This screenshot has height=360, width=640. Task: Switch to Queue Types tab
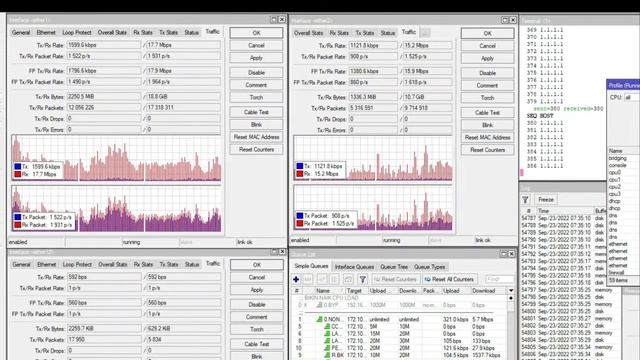429,267
